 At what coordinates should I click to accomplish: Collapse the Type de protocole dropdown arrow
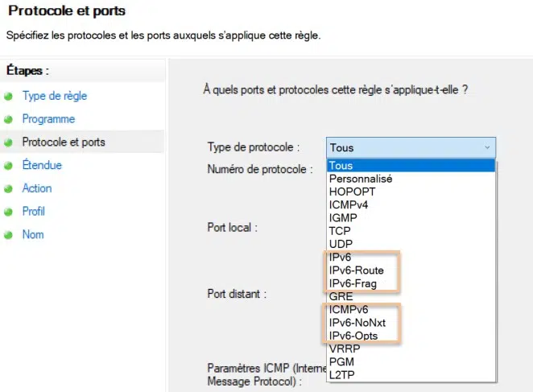point(486,148)
